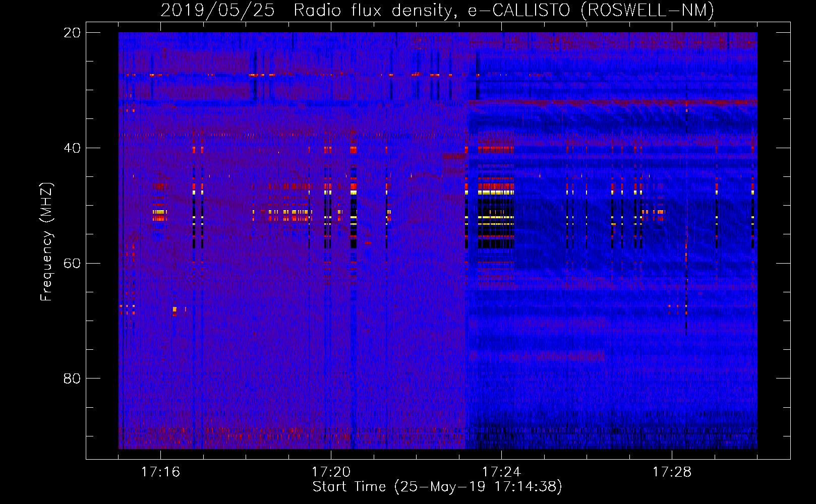Viewport: 816px width, 504px height.
Task: Click the time tick label "17:28"
Action: [672, 472]
